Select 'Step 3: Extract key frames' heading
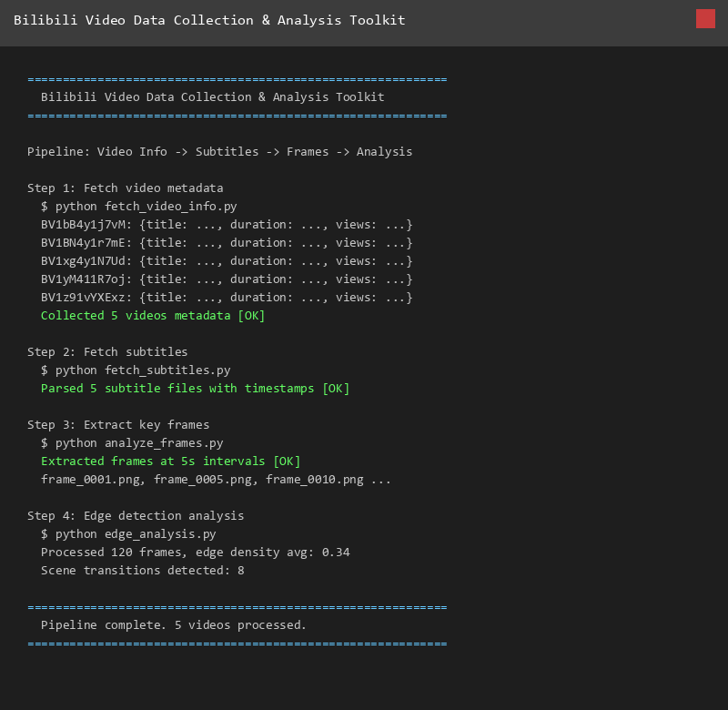The height and width of the screenshot is (710, 728). click(x=118, y=425)
